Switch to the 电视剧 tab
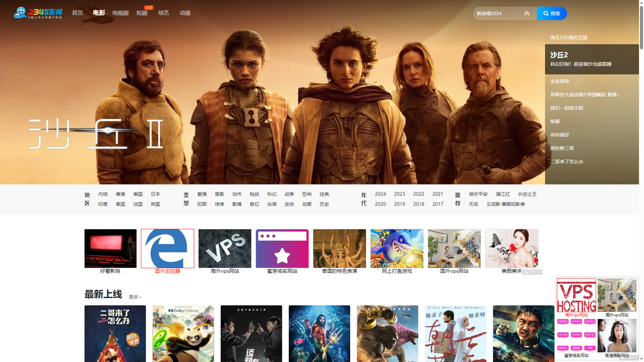644x362 pixels. tap(120, 13)
